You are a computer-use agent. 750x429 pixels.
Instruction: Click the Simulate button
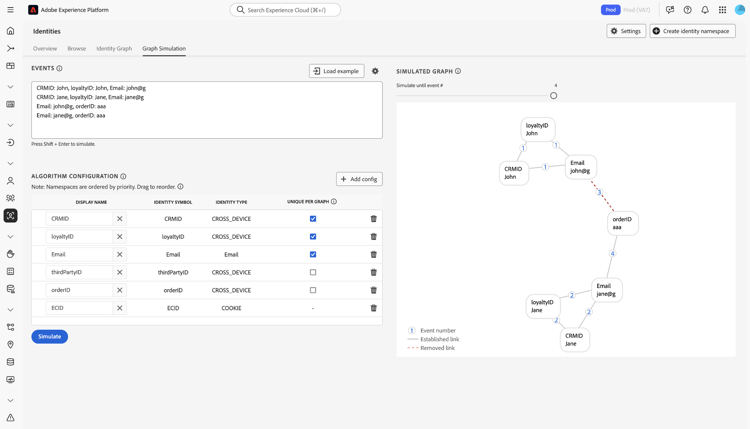click(x=49, y=336)
